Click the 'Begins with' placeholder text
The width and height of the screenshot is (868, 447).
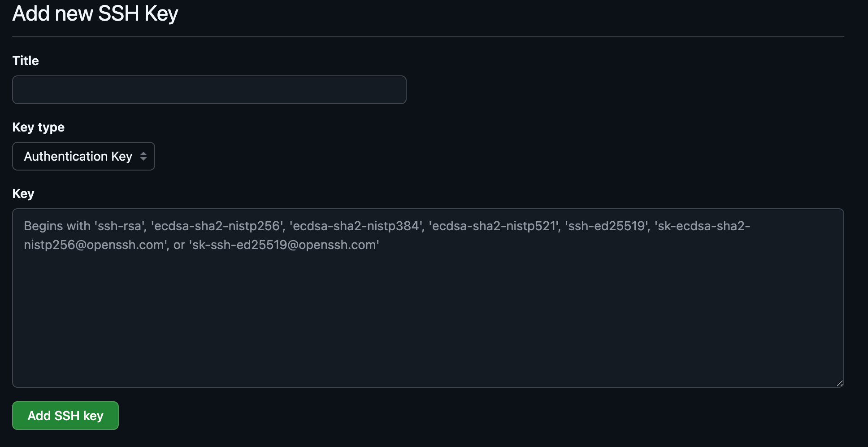57,226
